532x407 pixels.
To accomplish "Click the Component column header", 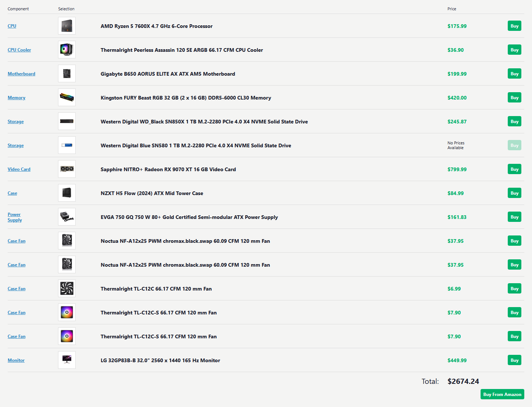I will (18, 9).
